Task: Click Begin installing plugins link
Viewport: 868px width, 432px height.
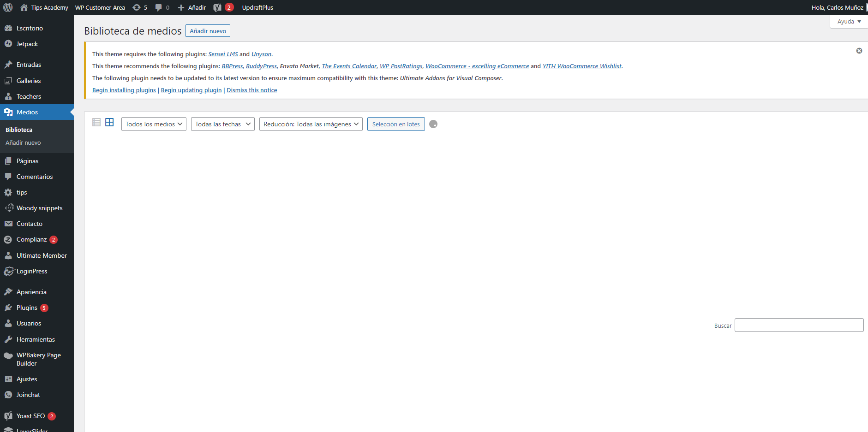Action: click(124, 90)
